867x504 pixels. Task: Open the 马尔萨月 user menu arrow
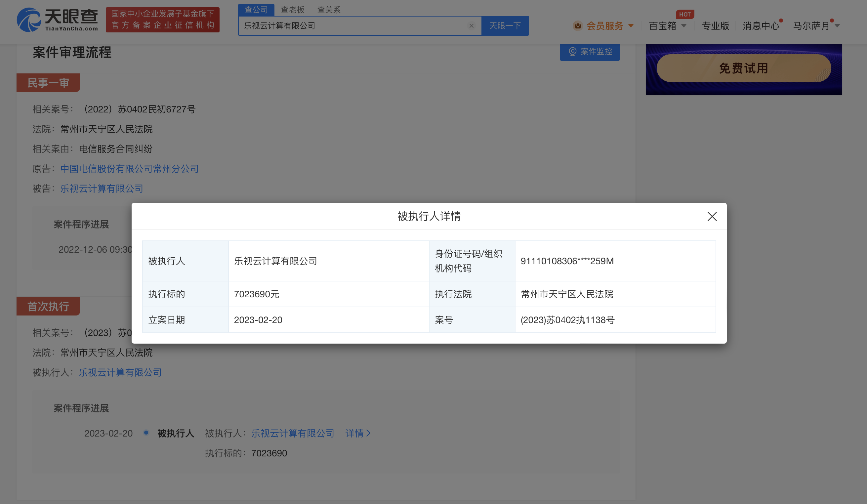click(x=838, y=26)
